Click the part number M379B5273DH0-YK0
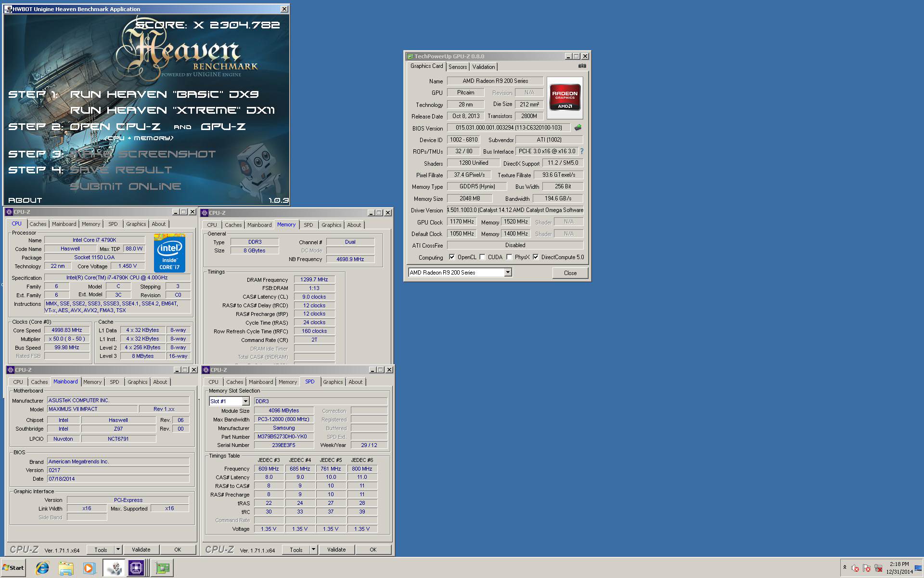 [283, 437]
